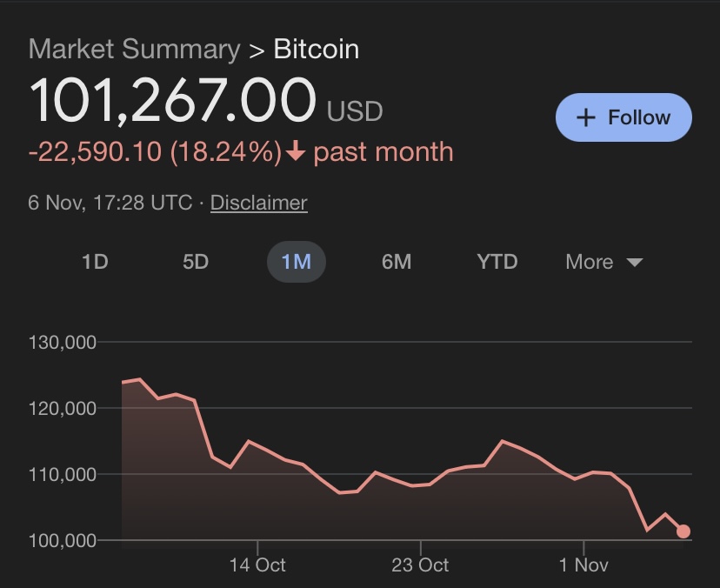Click the USD currency label
Image resolution: width=720 pixels, height=588 pixels.
[355, 111]
